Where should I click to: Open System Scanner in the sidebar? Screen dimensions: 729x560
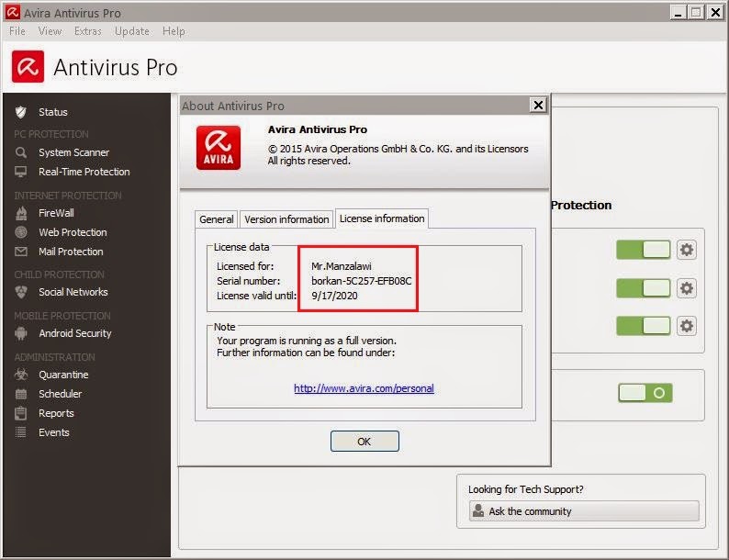click(x=74, y=152)
